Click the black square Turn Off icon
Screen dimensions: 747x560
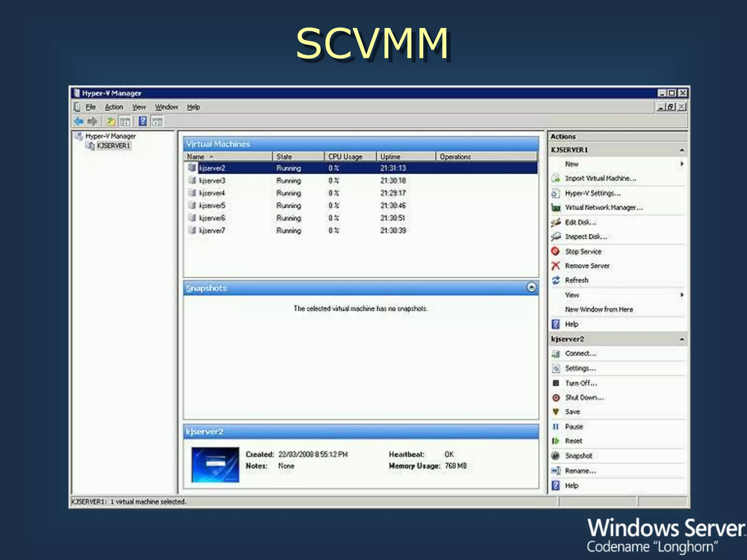point(556,383)
